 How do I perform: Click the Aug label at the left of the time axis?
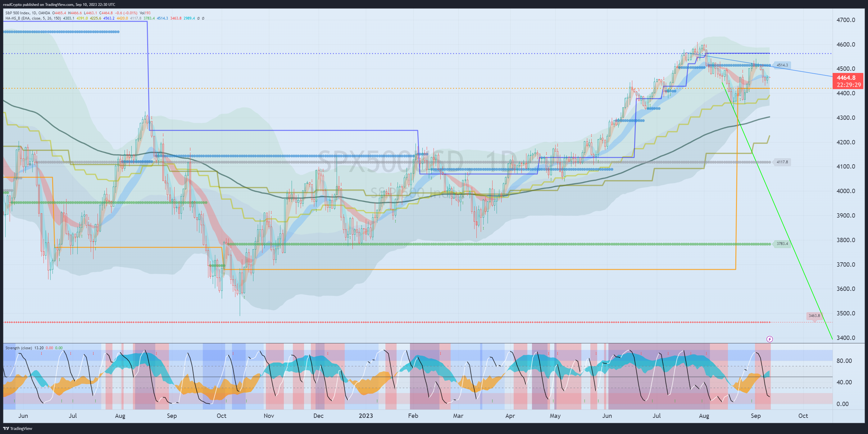120,416
